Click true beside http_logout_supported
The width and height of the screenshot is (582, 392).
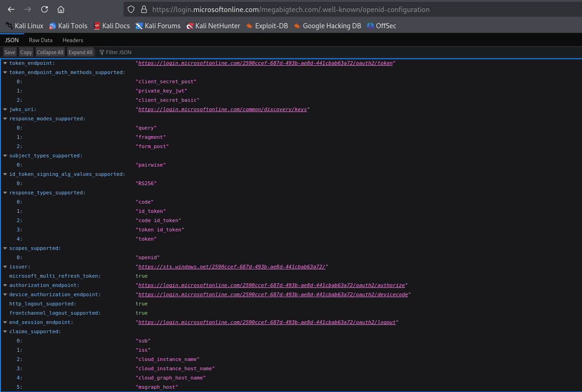tap(142, 304)
